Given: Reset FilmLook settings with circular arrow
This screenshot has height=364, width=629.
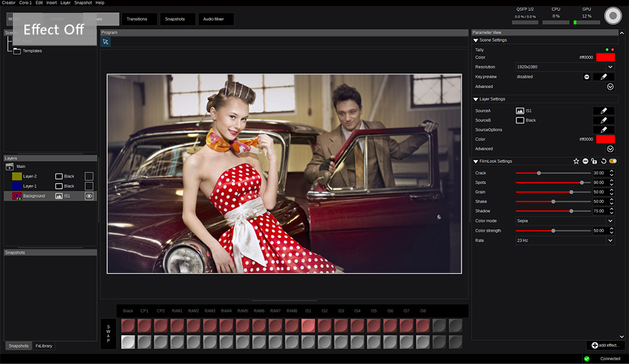Looking at the screenshot, I should click(603, 161).
